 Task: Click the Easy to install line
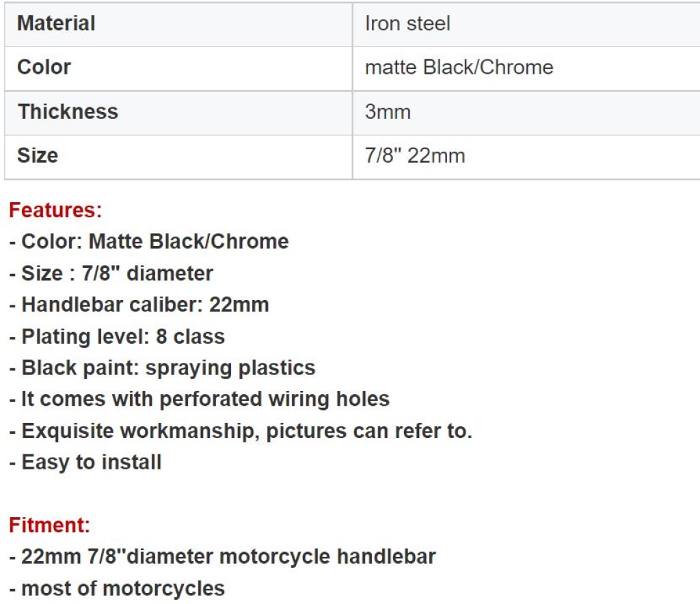85,462
